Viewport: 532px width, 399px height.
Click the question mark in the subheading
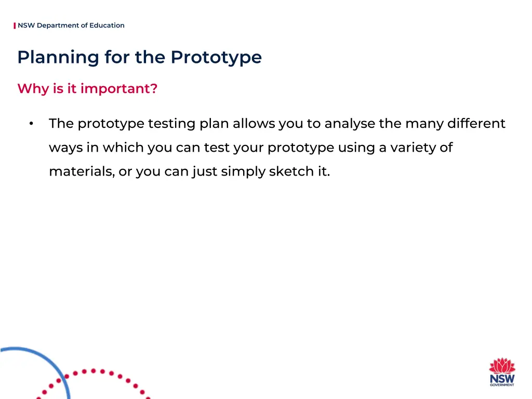[x=154, y=88]
